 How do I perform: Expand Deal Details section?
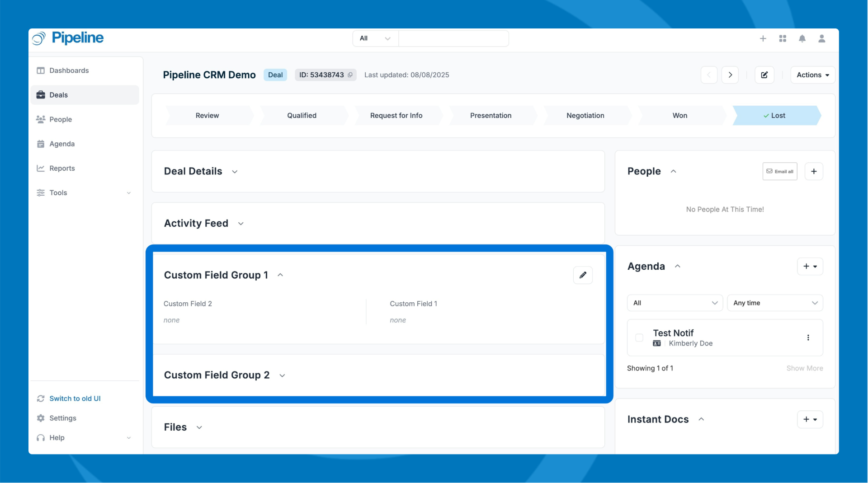click(x=235, y=172)
